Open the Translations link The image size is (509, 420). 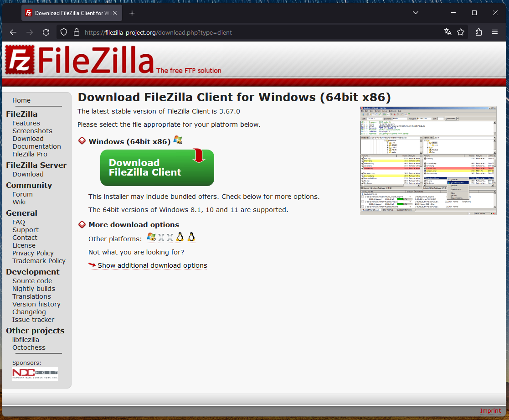[31, 296]
